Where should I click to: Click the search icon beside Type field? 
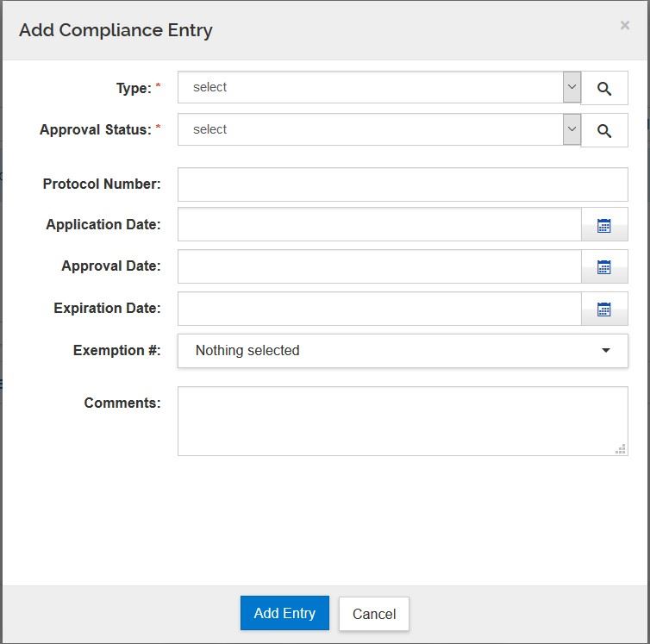pyautogui.click(x=604, y=88)
